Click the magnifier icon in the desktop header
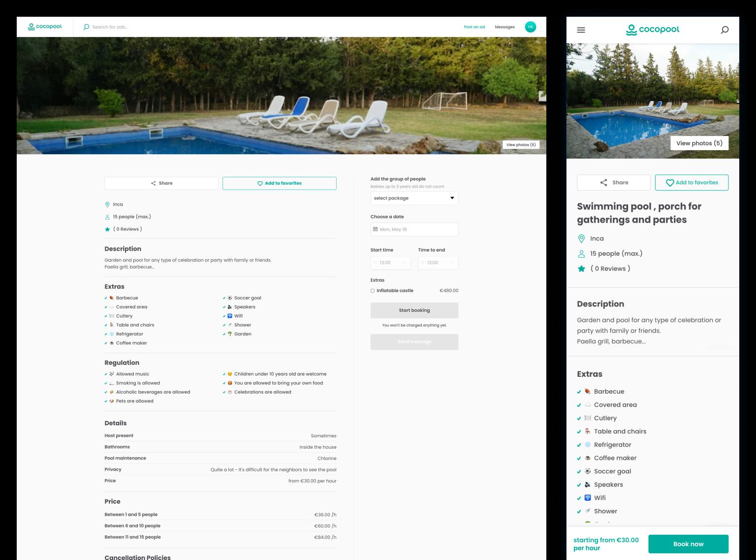 [x=86, y=27]
